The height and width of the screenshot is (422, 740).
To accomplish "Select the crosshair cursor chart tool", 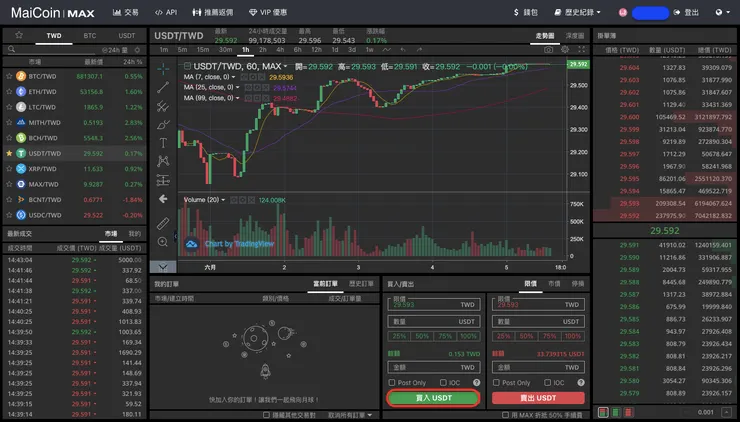I will coord(163,69).
